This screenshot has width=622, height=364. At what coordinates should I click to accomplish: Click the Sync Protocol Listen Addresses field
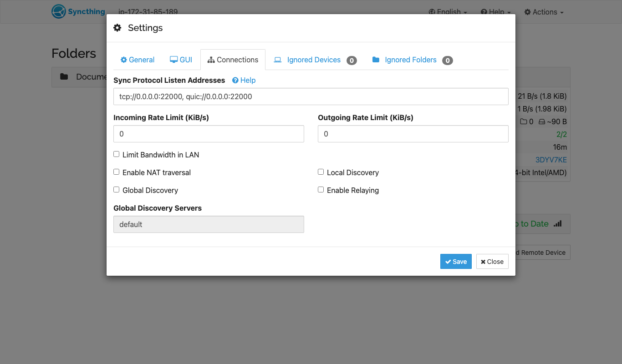click(x=311, y=96)
